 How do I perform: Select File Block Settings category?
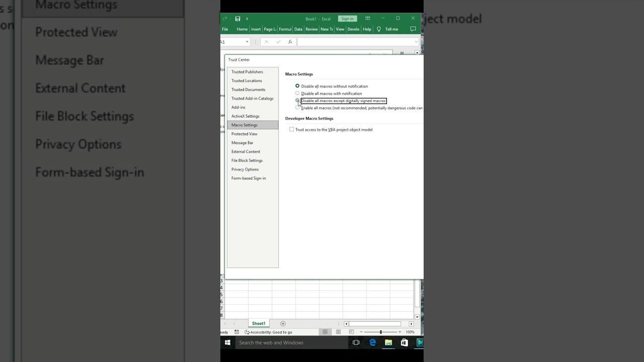pos(253,160)
